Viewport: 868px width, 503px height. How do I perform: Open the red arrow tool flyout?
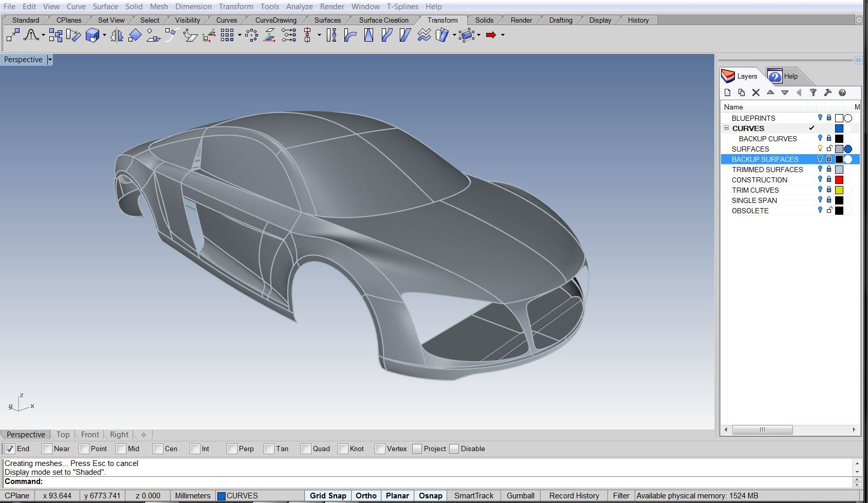pos(503,35)
